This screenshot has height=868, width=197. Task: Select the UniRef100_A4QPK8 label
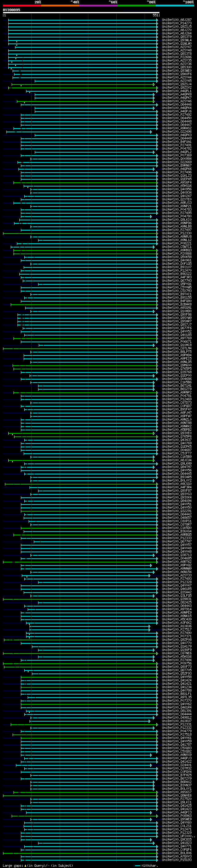coord(177,94)
